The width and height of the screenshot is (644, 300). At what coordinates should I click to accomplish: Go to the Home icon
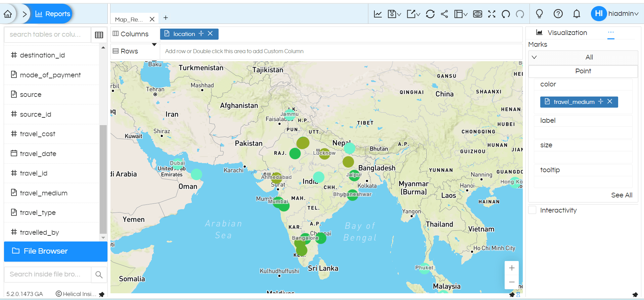click(x=8, y=14)
